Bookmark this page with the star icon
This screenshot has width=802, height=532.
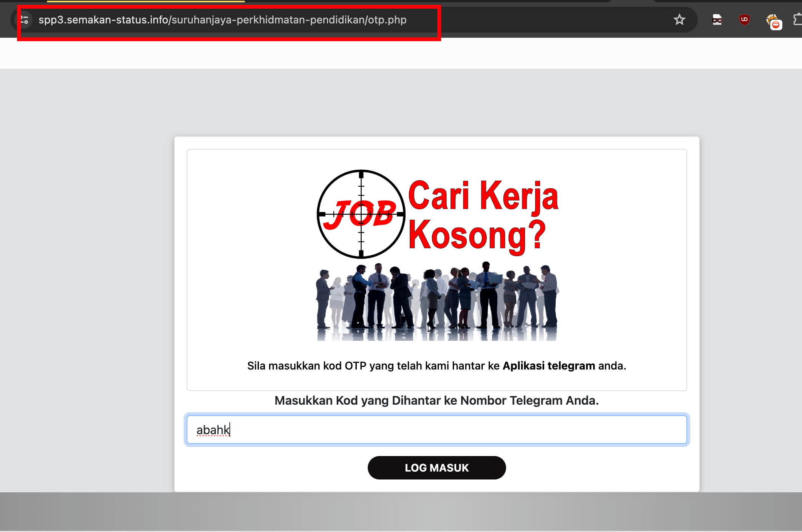[x=679, y=20]
